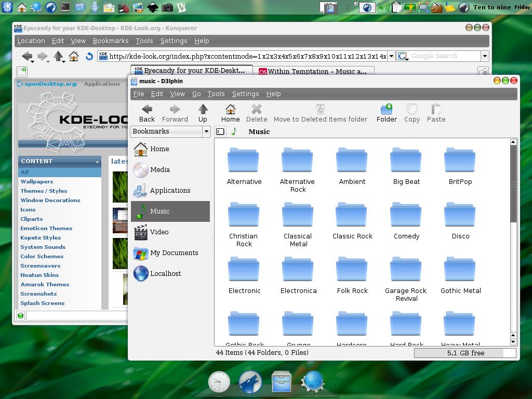The image size is (532, 399).
Task: Click the vertical scrollbar in the D3lphin file view
Action: tap(513, 184)
